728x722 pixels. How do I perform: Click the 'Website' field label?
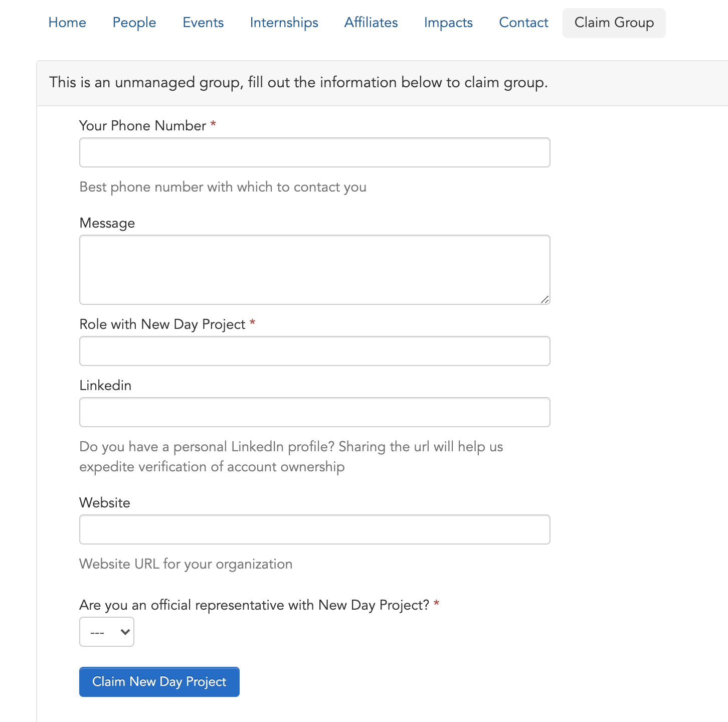pyautogui.click(x=105, y=502)
